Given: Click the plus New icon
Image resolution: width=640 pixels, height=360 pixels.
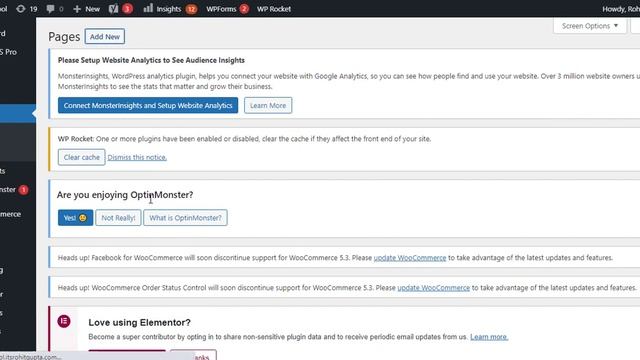Looking at the screenshot, I should pos(77,9).
